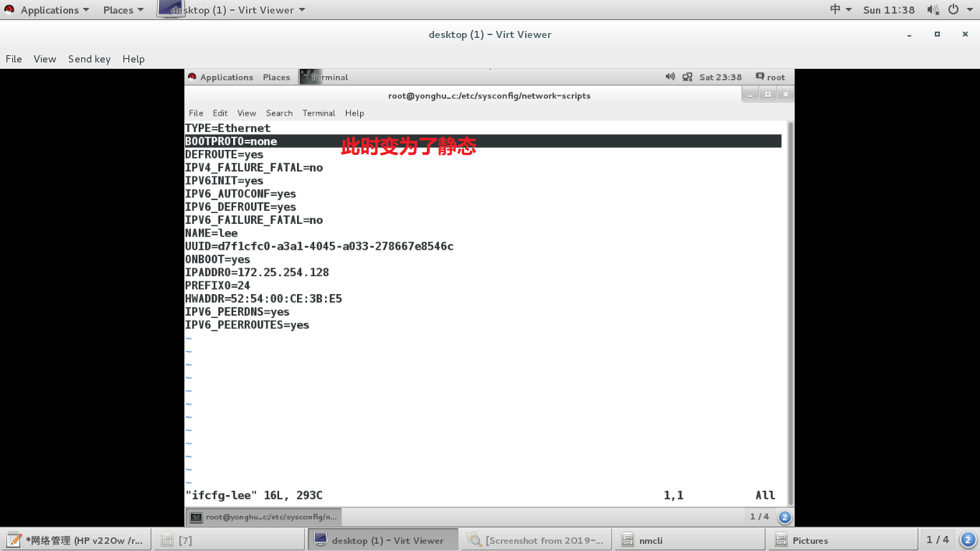The width and height of the screenshot is (980, 551).
Task: Click the ONBOOT=yes line
Action: coord(217,259)
